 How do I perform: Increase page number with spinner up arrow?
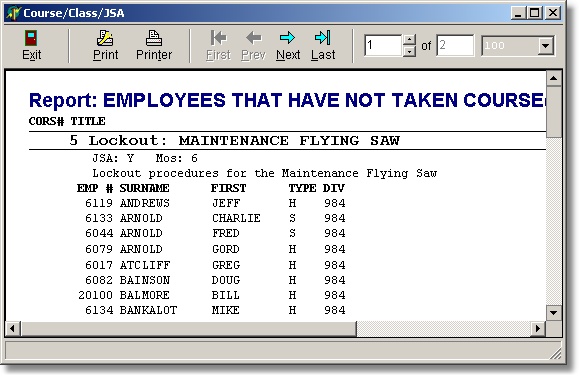[410, 40]
